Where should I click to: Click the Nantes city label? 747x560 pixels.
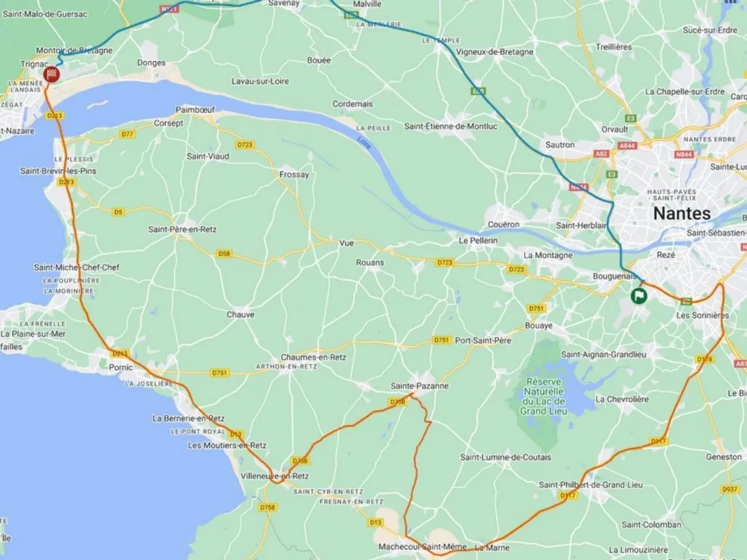pos(682,213)
